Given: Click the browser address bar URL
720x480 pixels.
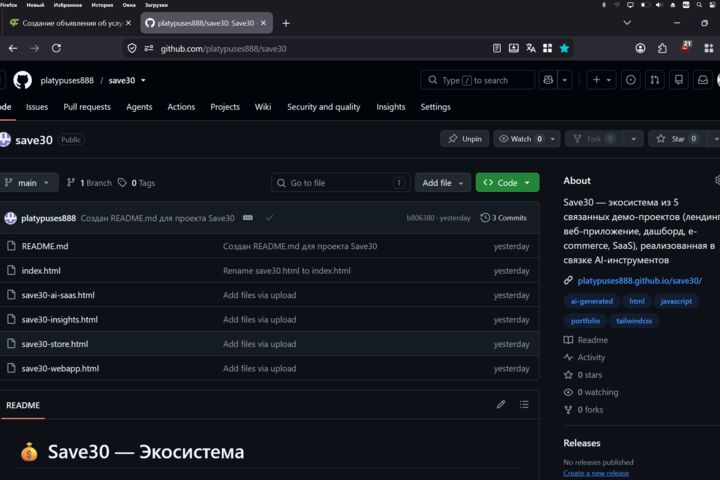Looking at the screenshot, I should point(223,49).
